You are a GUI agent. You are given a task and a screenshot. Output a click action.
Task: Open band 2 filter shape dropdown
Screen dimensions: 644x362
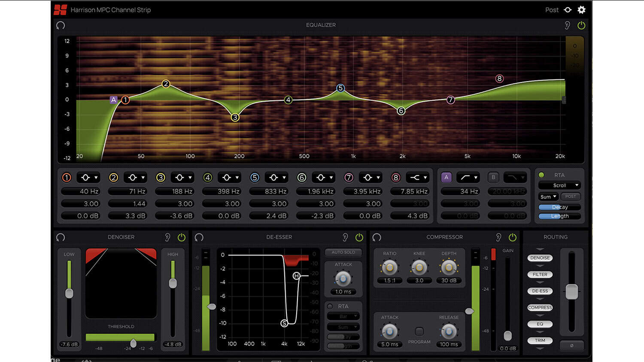[x=136, y=178]
